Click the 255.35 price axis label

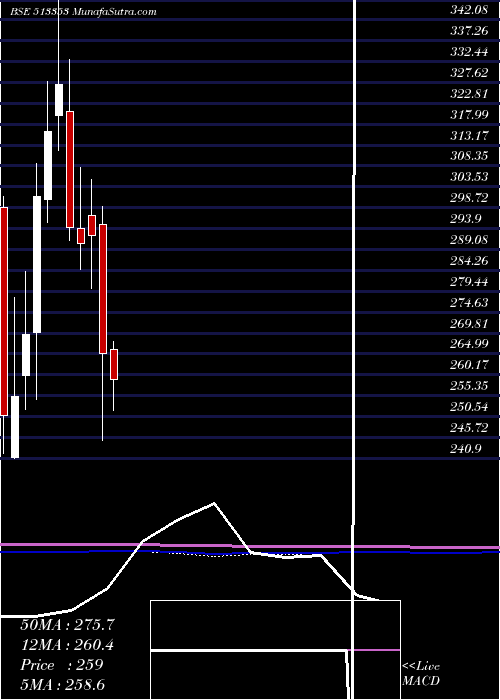(x=468, y=386)
